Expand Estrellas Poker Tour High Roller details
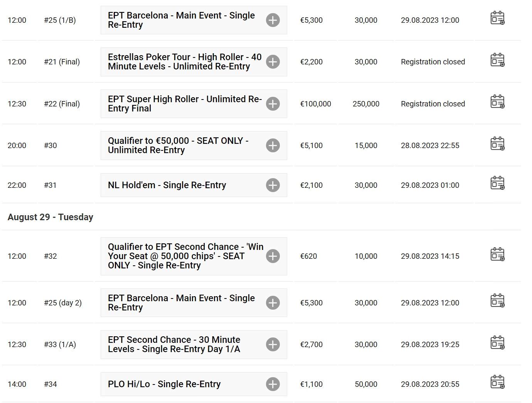The width and height of the screenshot is (532, 403). [273, 62]
